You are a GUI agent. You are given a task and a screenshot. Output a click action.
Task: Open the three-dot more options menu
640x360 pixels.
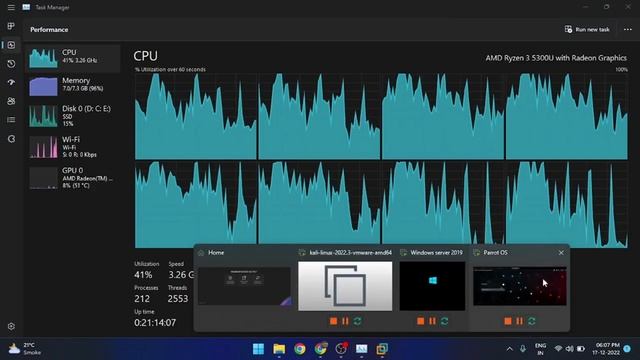[x=628, y=29]
